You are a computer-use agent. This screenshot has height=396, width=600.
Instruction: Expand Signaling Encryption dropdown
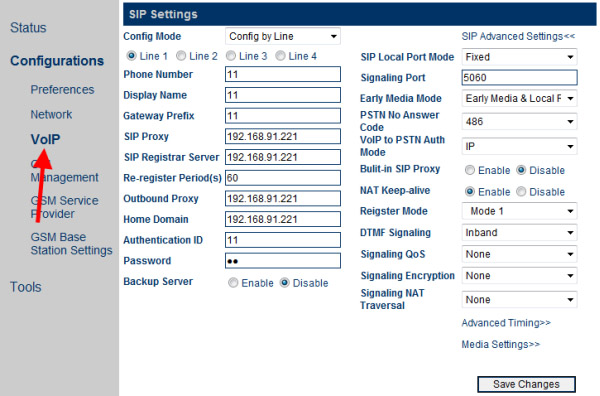click(x=519, y=275)
